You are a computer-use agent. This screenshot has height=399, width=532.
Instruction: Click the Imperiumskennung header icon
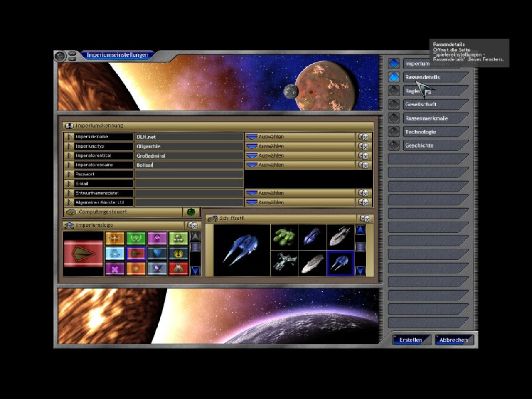[x=69, y=126]
